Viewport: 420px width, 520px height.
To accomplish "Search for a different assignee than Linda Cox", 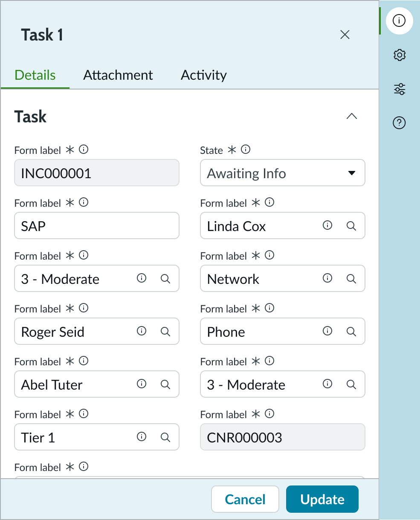I will [351, 225].
